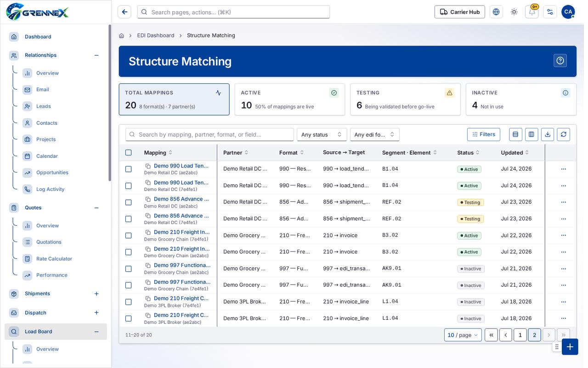The image size is (588, 368).
Task: Collapse the Relationships sidebar section
Action: click(96, 55)
